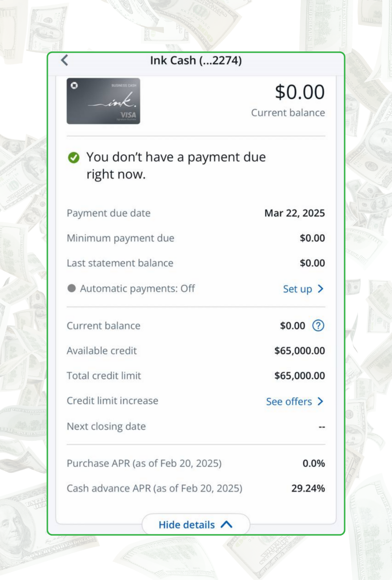
Task: Click the chevron next to Set up
Action: [x=321, y=289]
